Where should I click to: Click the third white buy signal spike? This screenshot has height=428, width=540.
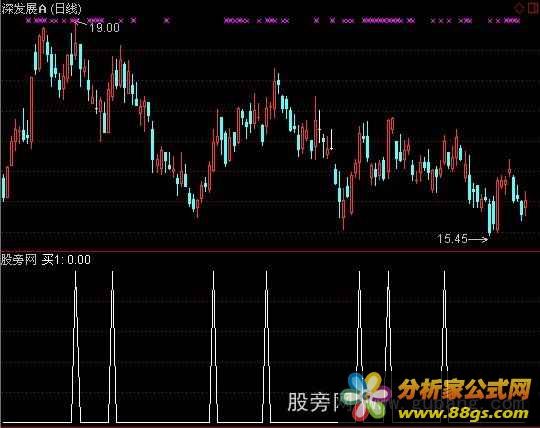(x=214, y=346)
